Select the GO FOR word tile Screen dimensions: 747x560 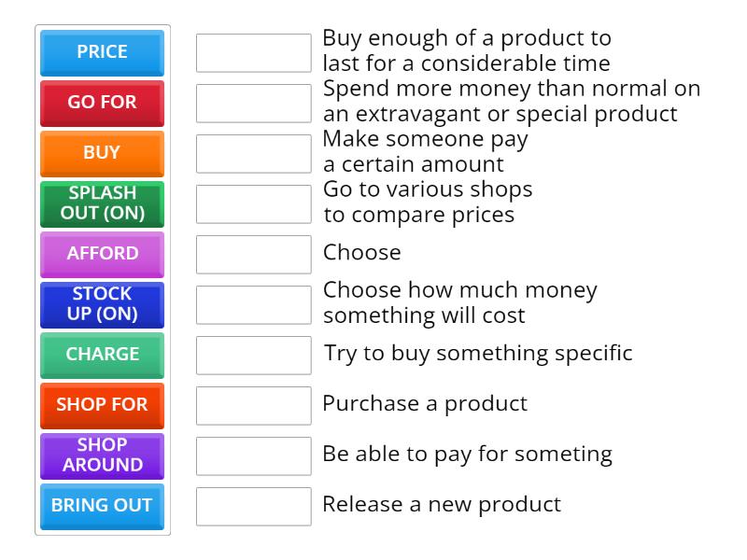click(101, 104)
